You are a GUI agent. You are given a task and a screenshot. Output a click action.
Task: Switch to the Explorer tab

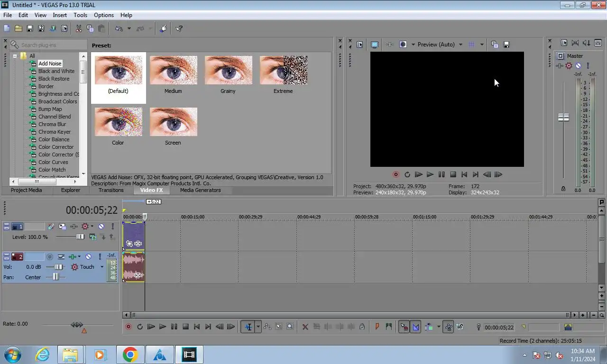pyautogui.click(x=71, y=190)
